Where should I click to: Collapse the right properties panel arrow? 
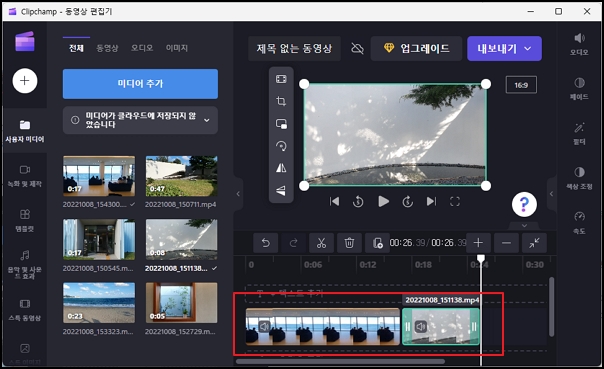[552, 194]
